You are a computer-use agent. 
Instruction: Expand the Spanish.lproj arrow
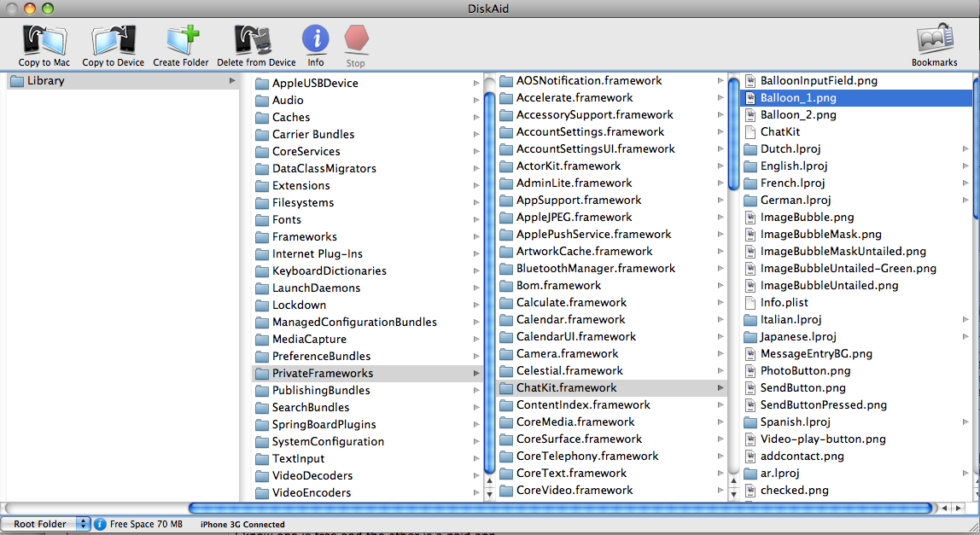tap(965, 422)
